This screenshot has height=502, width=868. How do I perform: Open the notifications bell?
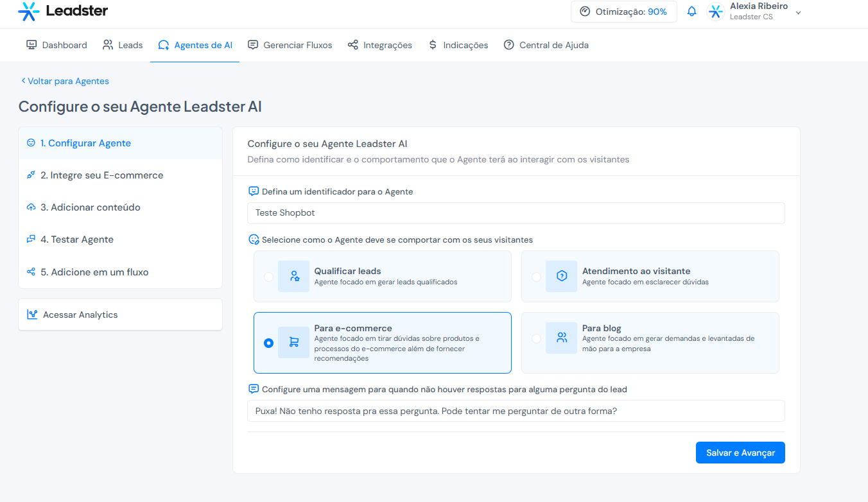[x=691, y=12]
